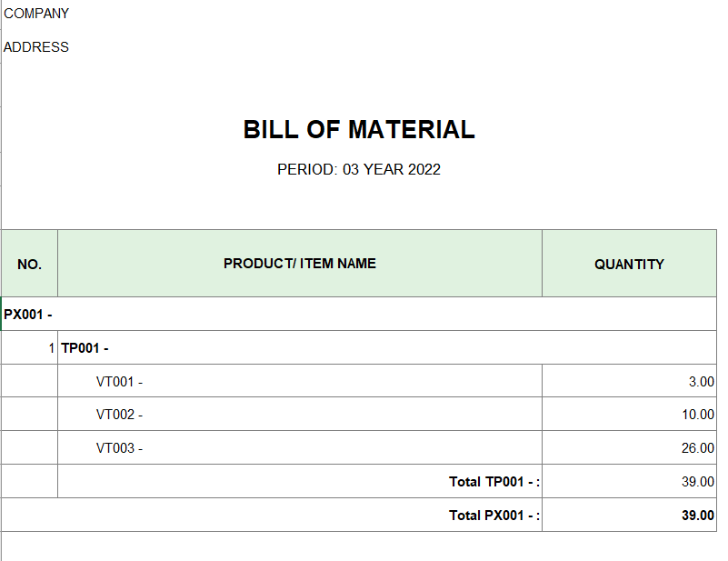728x561 pixels.
Task: Select the TP001 product row
Action: click(387, 348)
